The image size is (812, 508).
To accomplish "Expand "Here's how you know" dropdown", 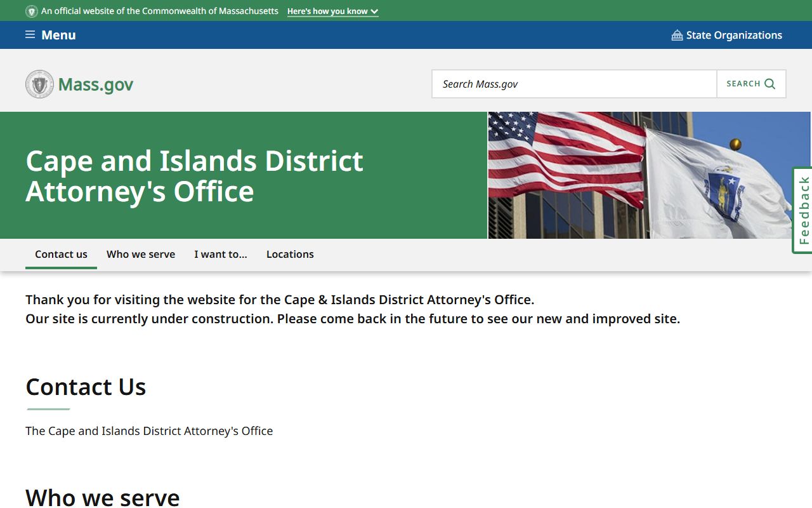I will 332,11.
